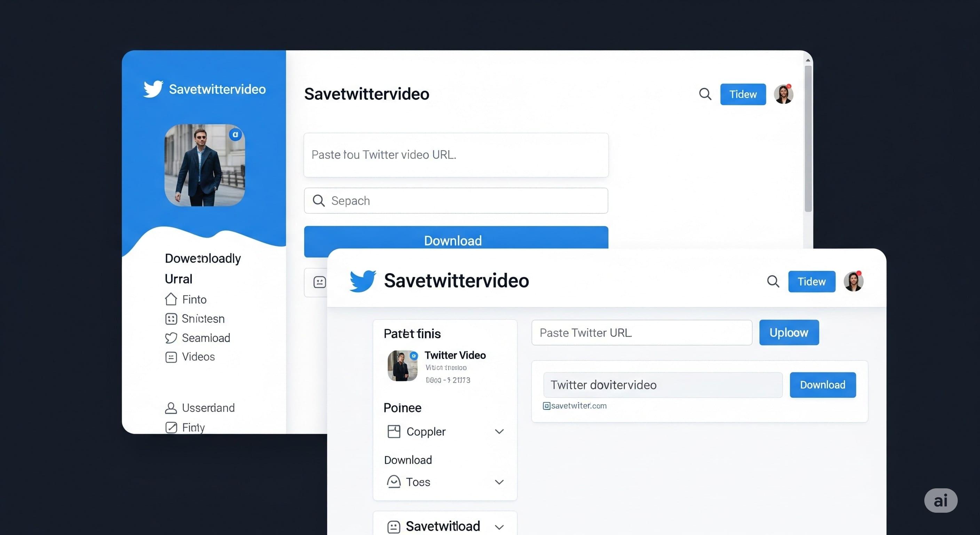Viewport: 980px width, 535px height.
Task: Click Twitter Video title text
Action: pyautogui.click(x=455, y=355)
